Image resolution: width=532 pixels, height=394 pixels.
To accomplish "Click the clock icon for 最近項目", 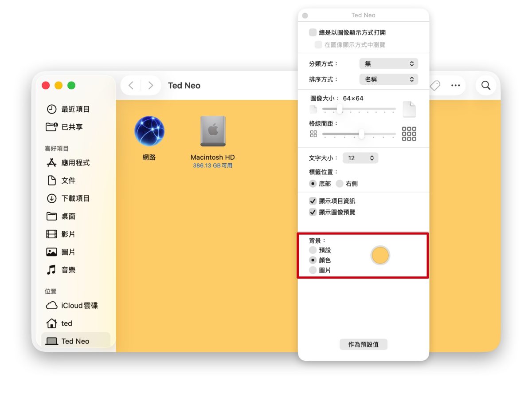I will point(52,109).
